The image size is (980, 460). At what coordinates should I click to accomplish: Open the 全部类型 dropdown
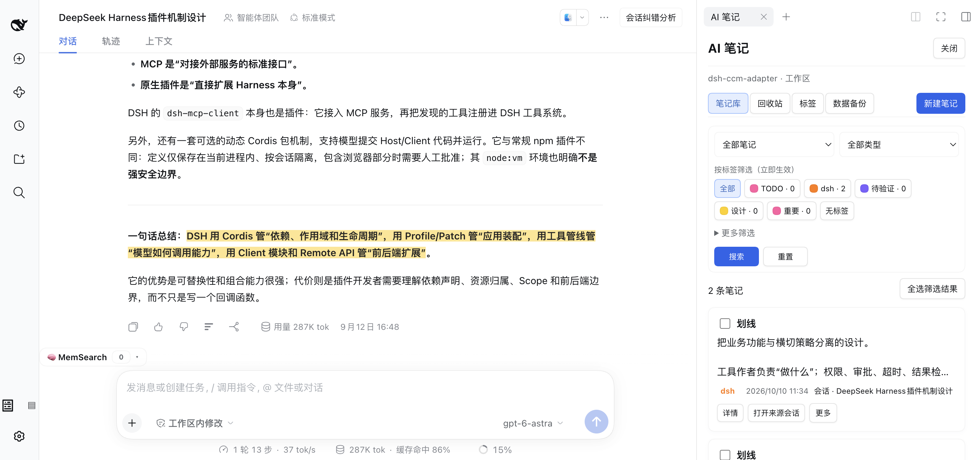(899, 145)
